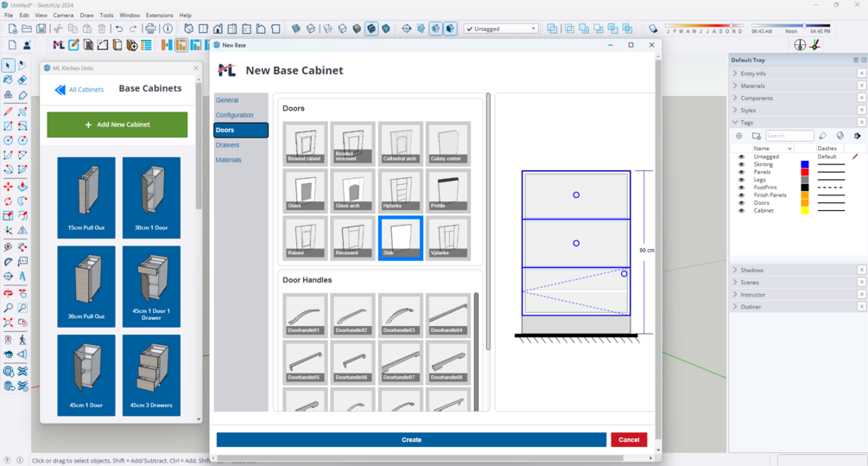868x466 pixels.
Task: Switch to Iso view house icon
Action: pyautogui.click(x=189, y=29)
